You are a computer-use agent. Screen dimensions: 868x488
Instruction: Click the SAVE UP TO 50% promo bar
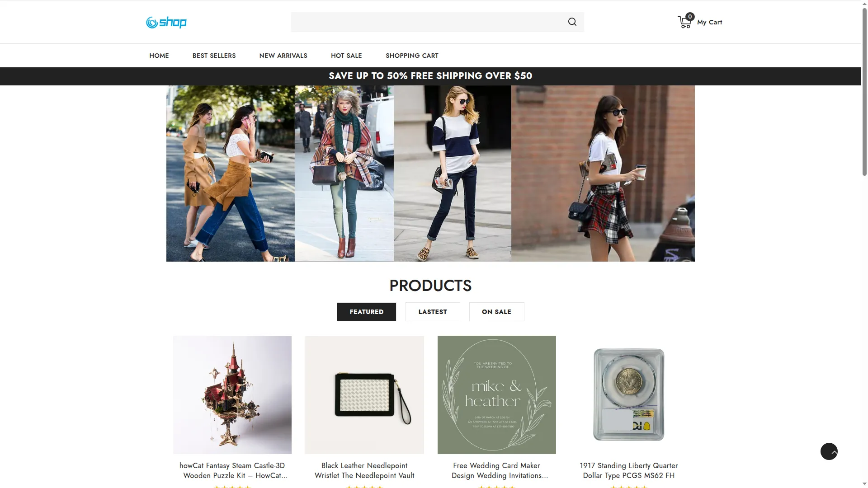click(430, 76)
